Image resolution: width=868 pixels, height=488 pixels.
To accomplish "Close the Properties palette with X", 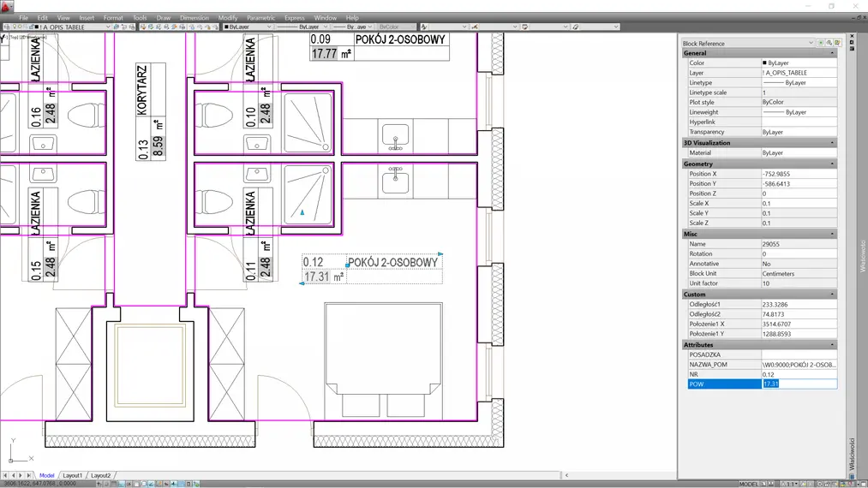I will 852,36.
